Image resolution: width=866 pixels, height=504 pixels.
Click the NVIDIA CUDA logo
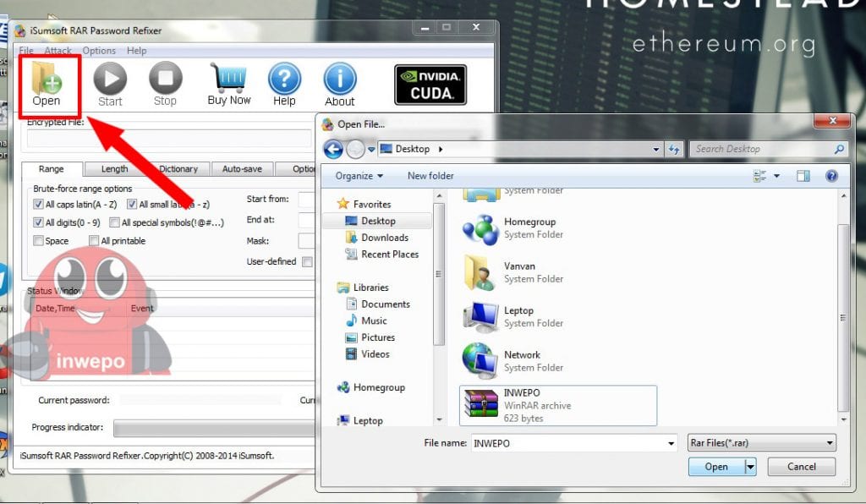[x=430, y=85]
